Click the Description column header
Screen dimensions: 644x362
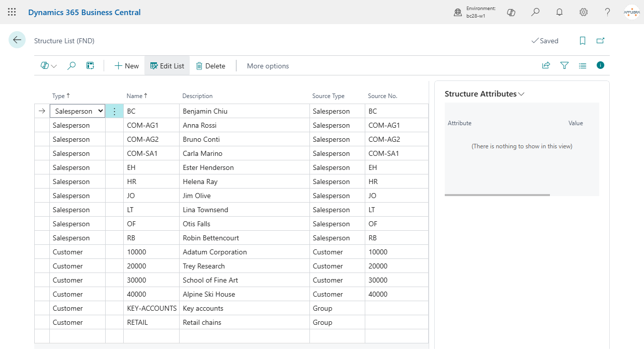[x=197, y=96]
